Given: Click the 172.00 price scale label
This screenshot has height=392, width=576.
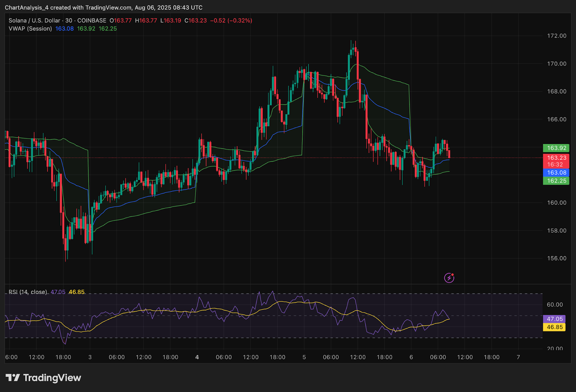Looking at the screenshot, I should pos(557,36).
